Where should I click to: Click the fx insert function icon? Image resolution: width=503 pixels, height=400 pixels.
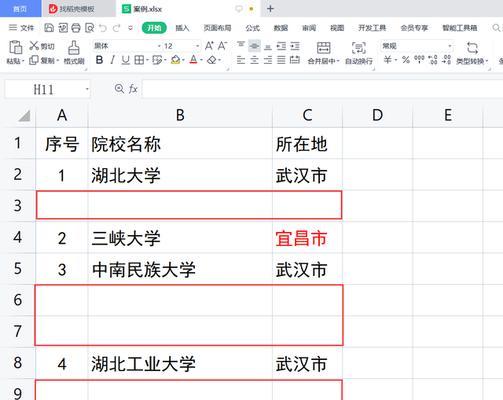click(133, 89)
